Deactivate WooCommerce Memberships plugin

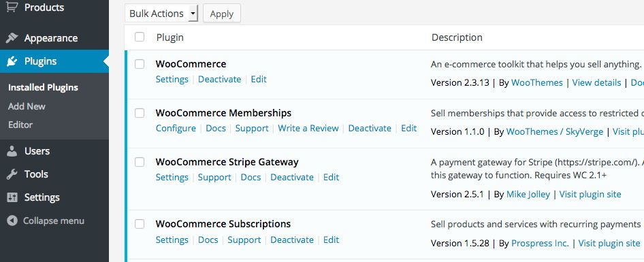pyautogui.click(x=370, y=128)
